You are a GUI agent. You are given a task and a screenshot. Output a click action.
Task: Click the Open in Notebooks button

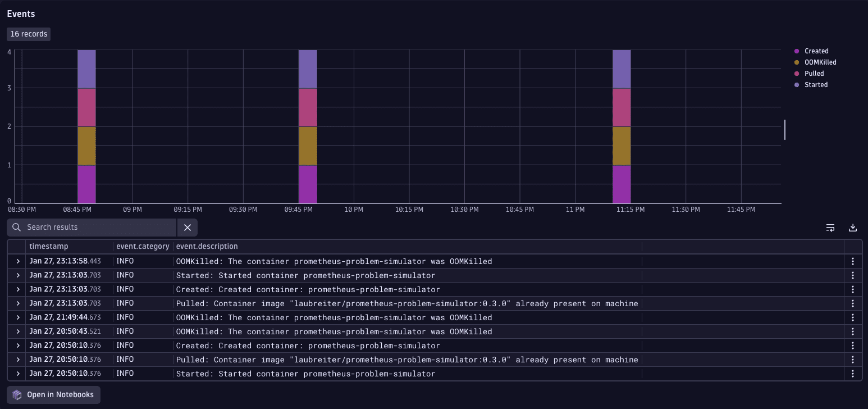[53, 394]
